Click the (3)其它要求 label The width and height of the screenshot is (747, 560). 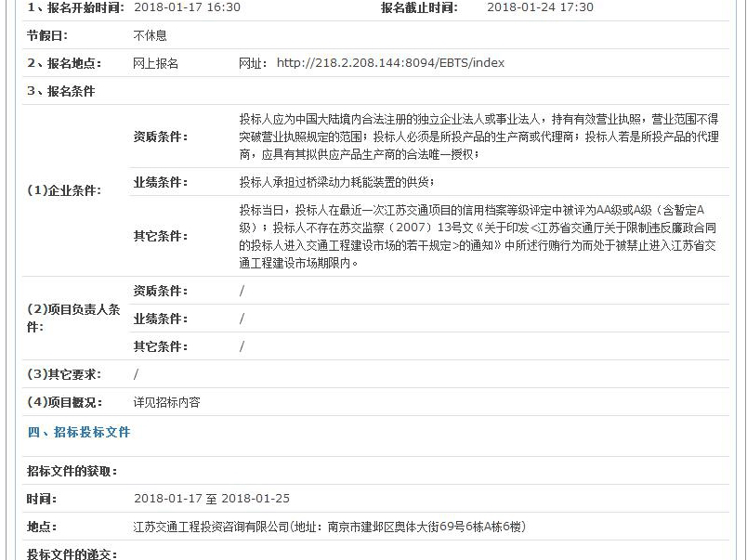coord(64,374)
